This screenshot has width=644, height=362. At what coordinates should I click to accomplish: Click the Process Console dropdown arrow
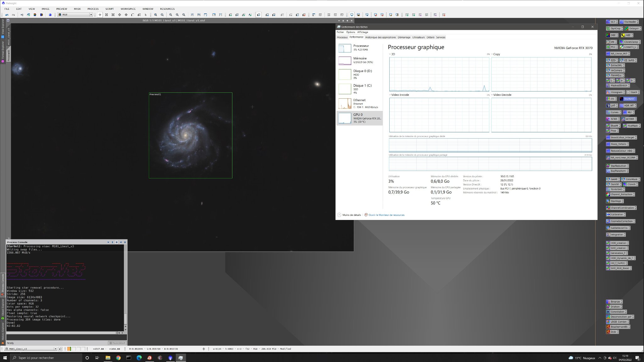tap(108, 242)
